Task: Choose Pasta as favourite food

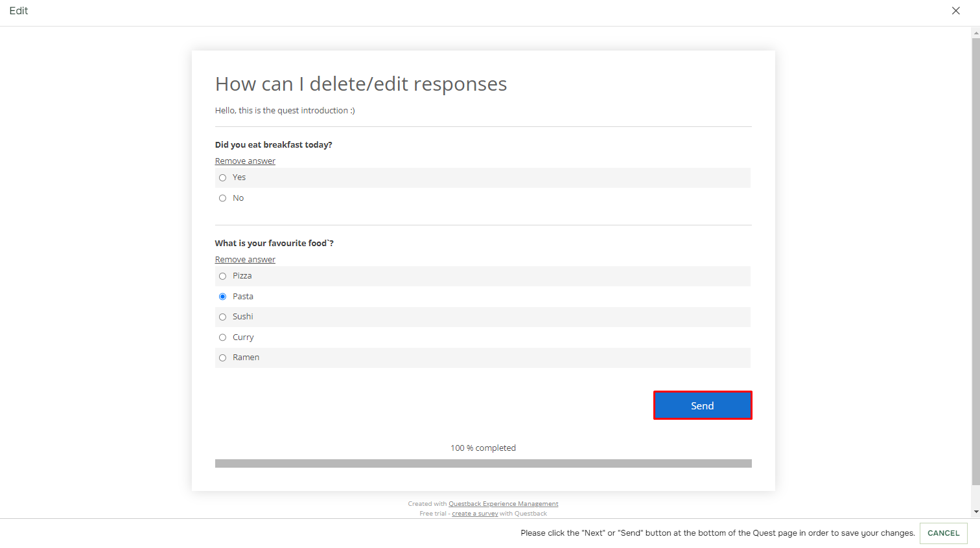Action: click(222, 297)
